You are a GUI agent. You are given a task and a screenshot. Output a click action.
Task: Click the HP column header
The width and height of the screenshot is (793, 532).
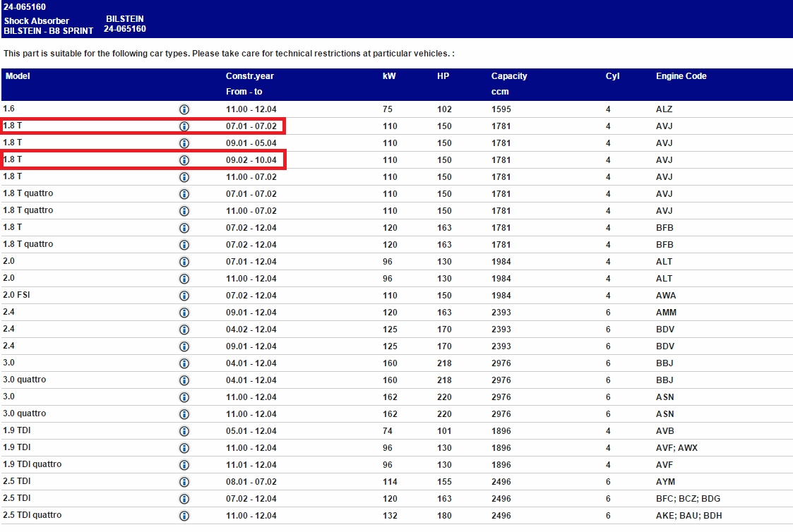click(x=443, y=76)
